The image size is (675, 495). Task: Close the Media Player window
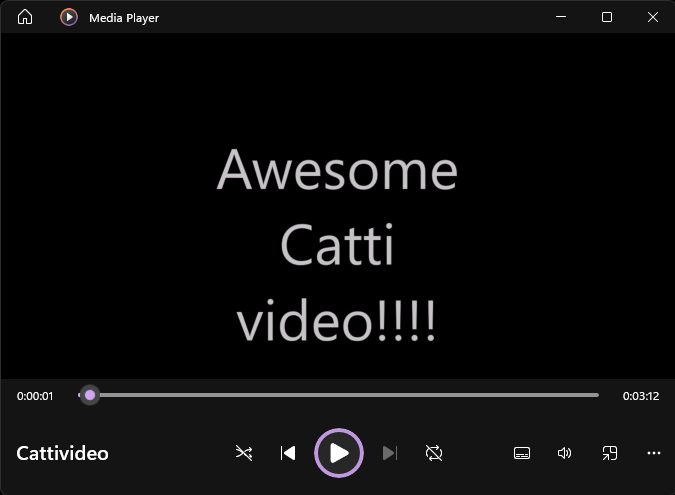[653, 17]
